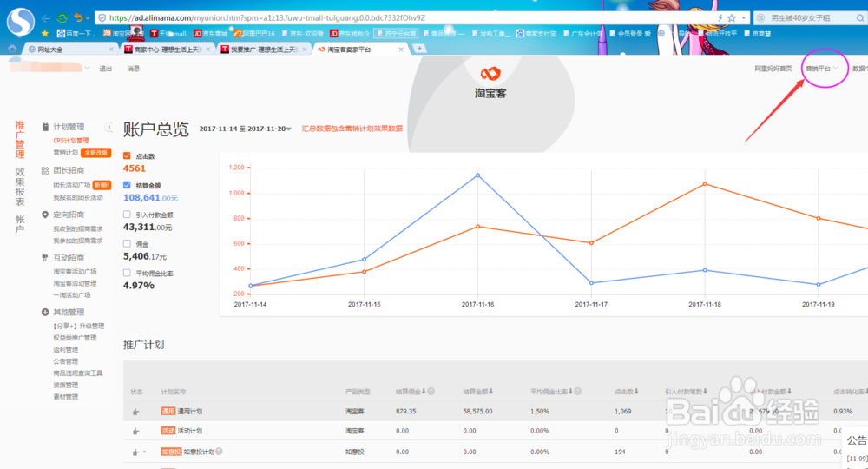Open the 效果报表 side menu
Screen dimensions: 868x469
tap(20, 186)
